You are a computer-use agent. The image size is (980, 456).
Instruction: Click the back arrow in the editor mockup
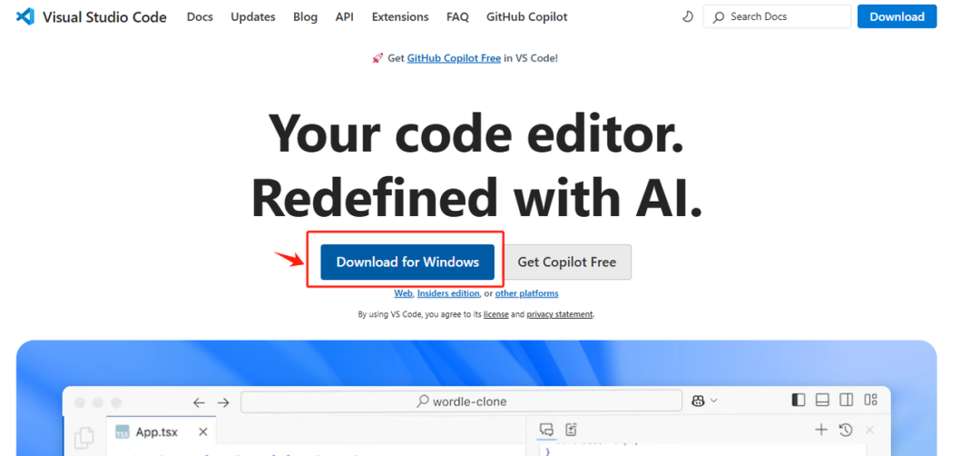[x=199, y=402]
